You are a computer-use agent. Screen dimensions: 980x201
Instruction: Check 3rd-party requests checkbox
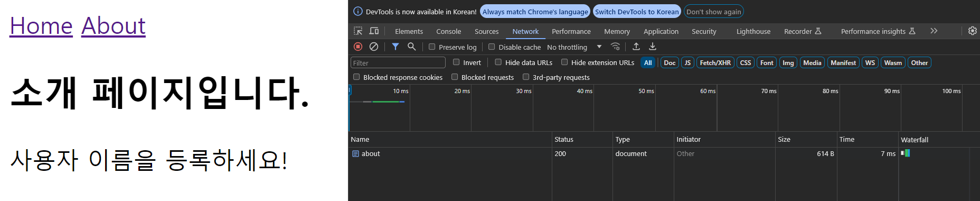(x=526, y=77)
